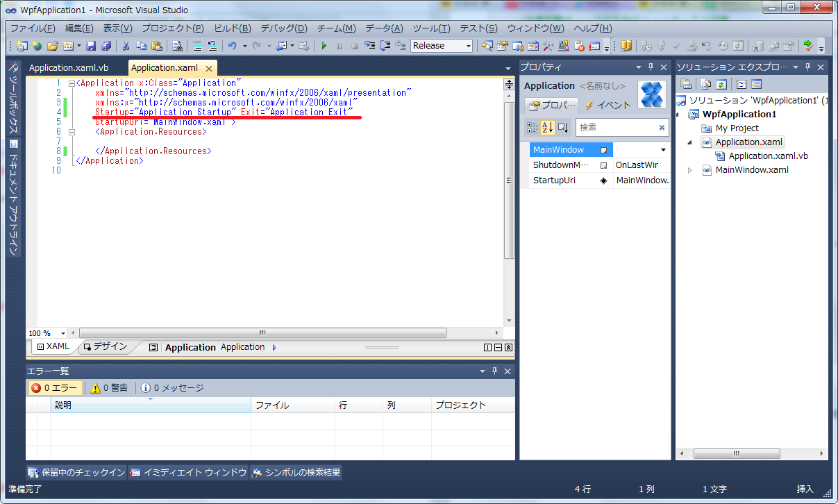The height and width of the screenshot is (504, 838).
Task: Click the Cut scissors icon
Action: click(126, 46)
